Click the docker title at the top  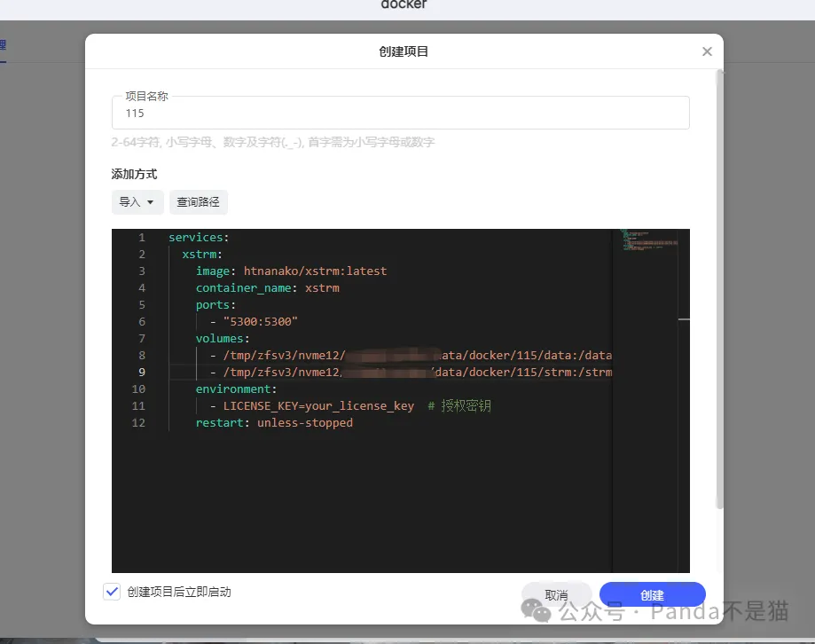403,4
